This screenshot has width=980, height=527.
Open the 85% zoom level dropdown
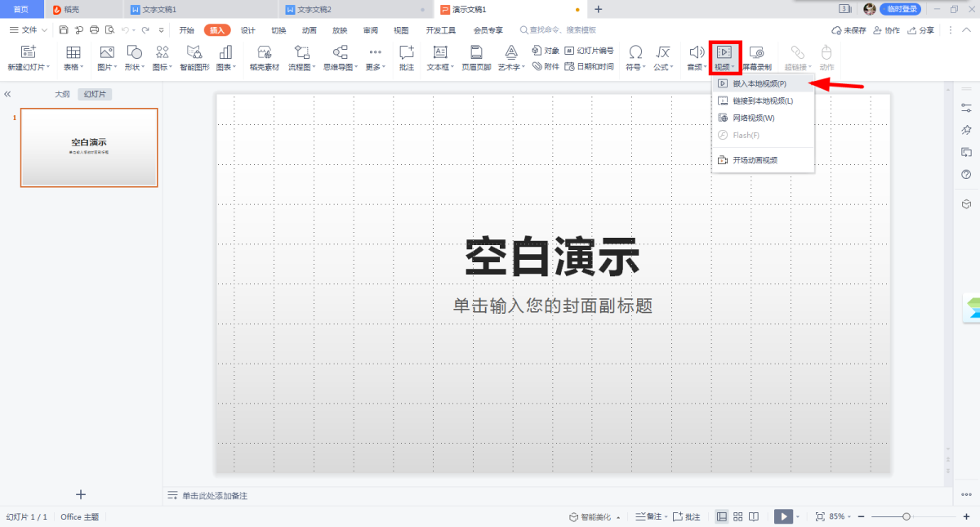(840, 517)
